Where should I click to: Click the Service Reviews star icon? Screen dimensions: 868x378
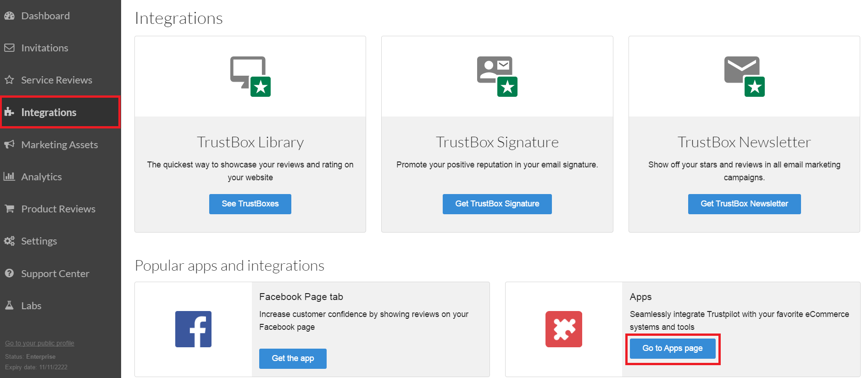(9, 80)
